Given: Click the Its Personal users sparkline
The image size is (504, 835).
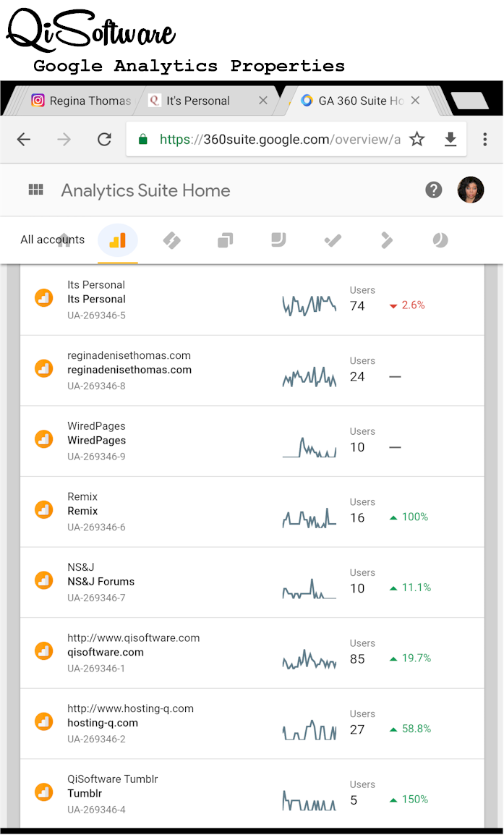Looking at the screenshot, I should [x=309, y=305].
